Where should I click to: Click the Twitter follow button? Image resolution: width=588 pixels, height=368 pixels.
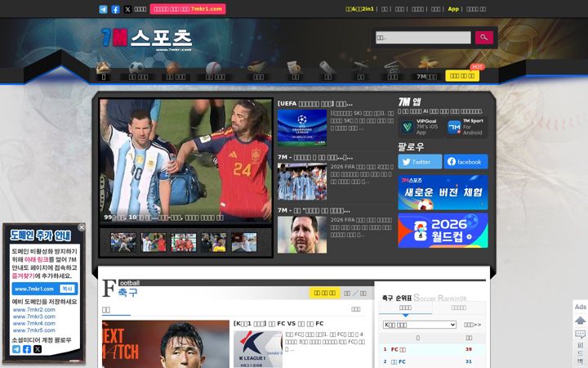coord(420,161)
